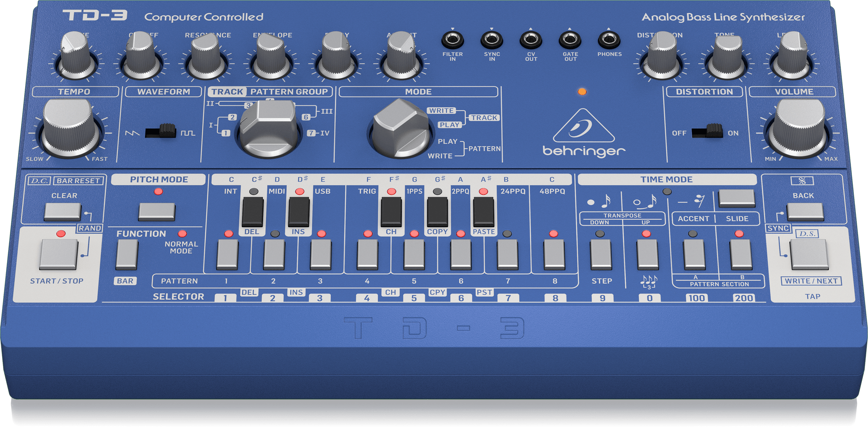Viewport: 868px width, 427px height.
Task: Push the START/STOP button
Action: tap(59, 255)
